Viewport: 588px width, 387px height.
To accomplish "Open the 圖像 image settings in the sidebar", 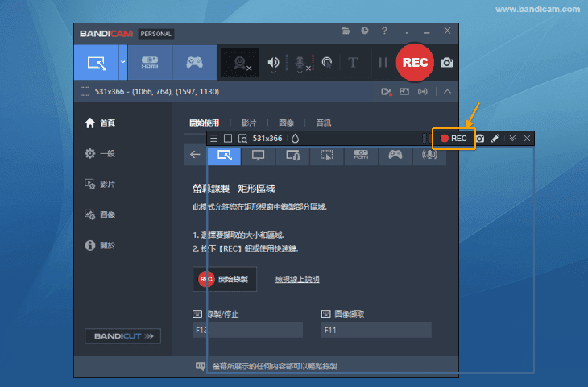I will click(x=100, y=214).
